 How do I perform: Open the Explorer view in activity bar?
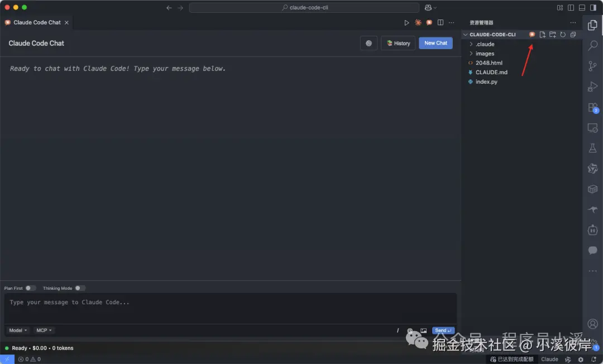[x=592, y=25]
